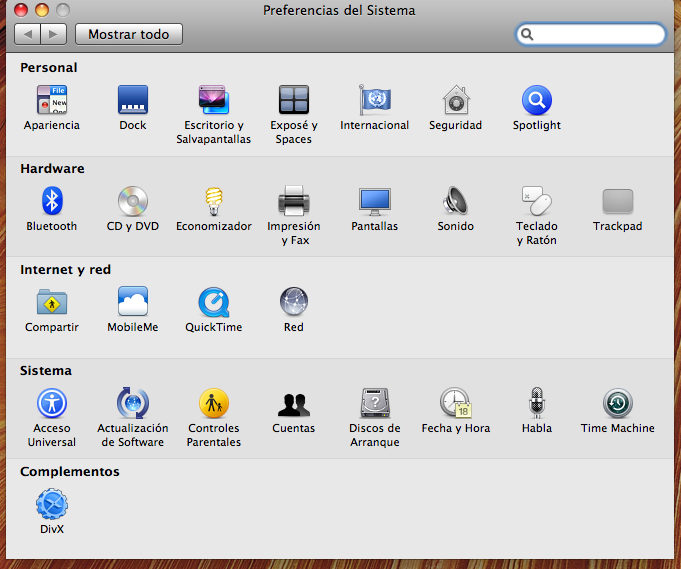Go forward with the right arrow button
Screen dimensions: 681x569
(53, 34)
